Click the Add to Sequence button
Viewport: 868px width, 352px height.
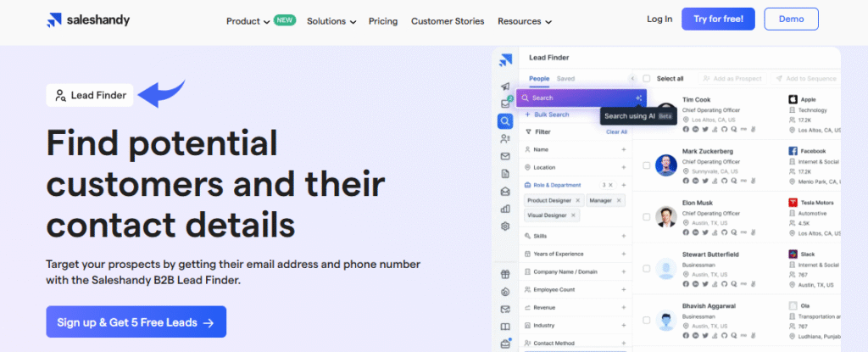[x=806, y=79]
